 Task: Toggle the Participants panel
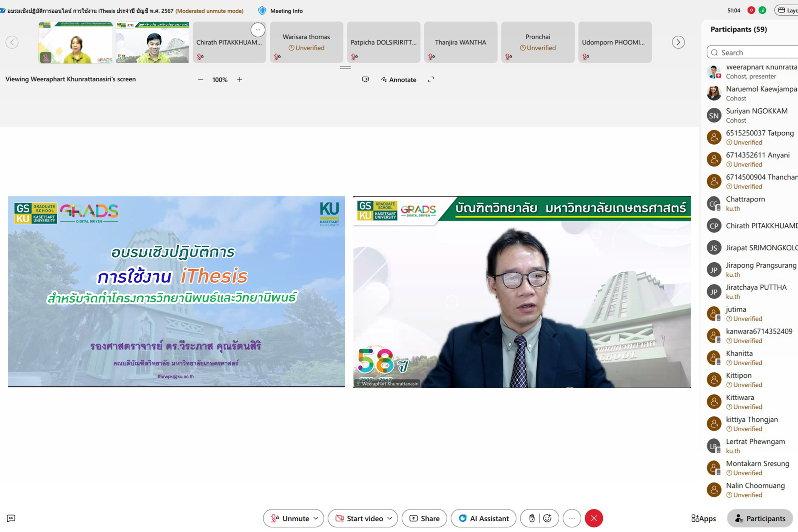pos(760,518)
